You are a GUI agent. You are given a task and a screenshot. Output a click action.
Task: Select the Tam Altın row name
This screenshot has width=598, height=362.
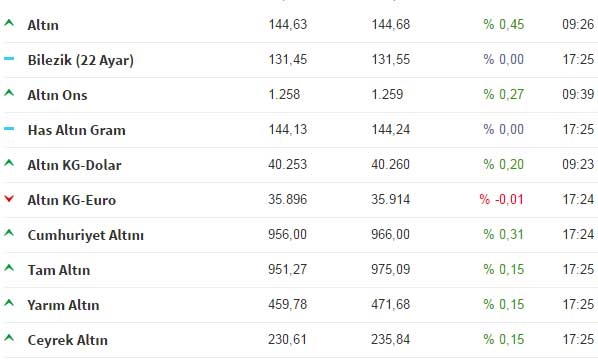point(59,270)
